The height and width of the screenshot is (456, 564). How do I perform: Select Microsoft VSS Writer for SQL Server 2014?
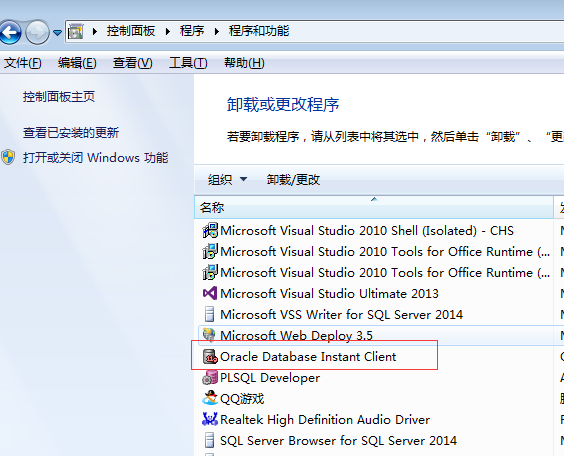click(341, 315)
